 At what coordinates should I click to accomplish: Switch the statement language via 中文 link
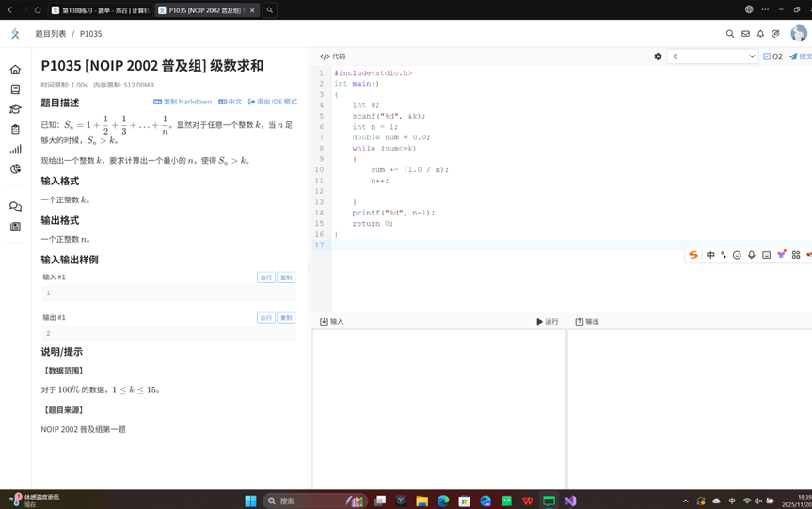[230, 102]
